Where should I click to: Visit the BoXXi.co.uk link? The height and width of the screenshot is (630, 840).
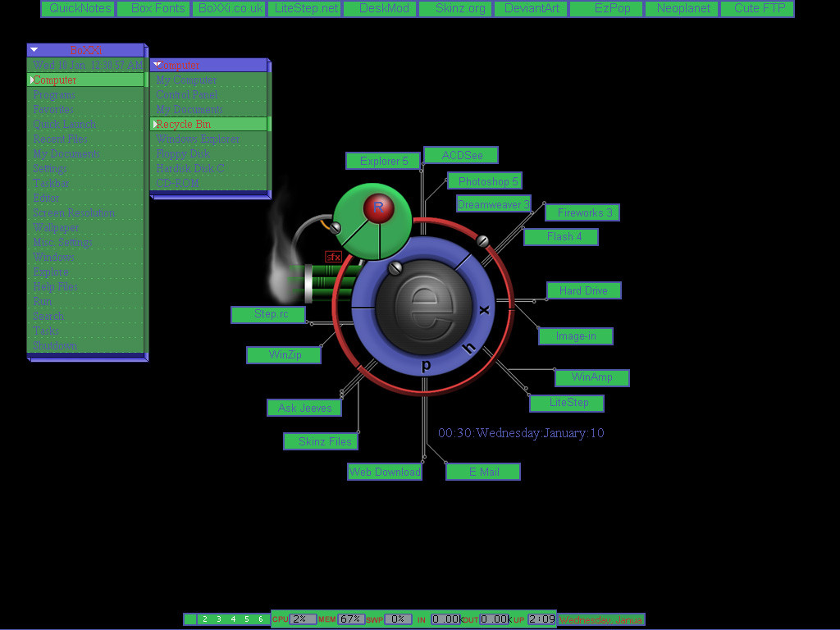(230, 8)
